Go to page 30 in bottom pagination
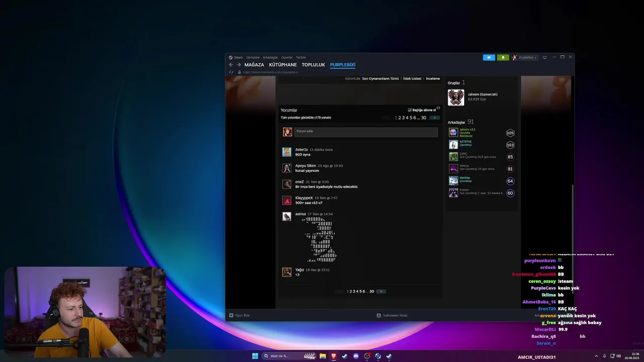644x362 pixels. click(372, 292)
